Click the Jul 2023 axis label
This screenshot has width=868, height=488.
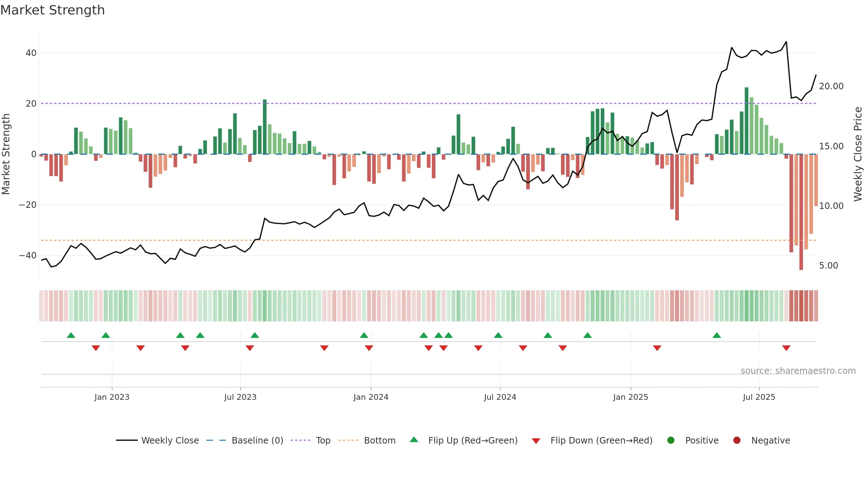point(241,397)
